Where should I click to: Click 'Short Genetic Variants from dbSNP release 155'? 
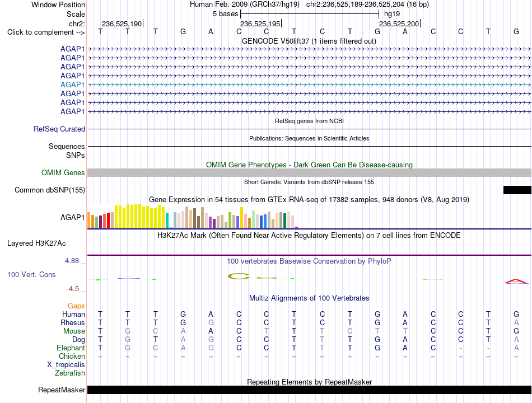pyautogui.click(x=309, y=182)
